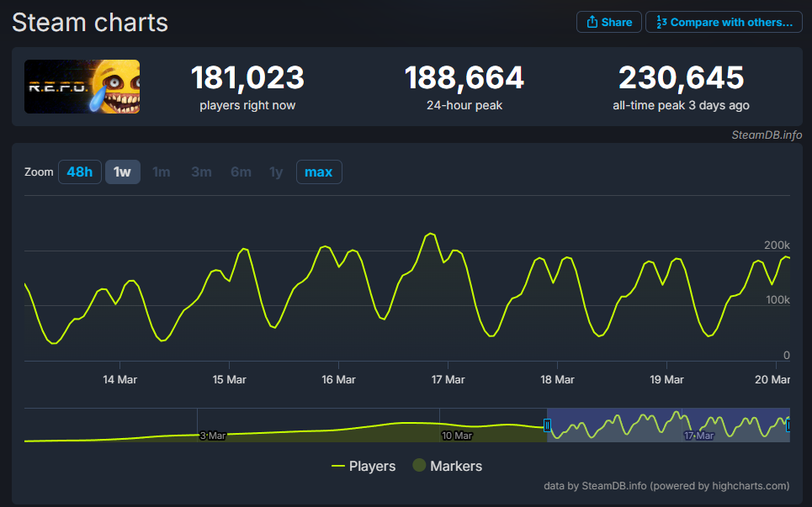Viewport: 812px width, 507px height.
Task: Click the 200k y-axis label
Action: 777,246
